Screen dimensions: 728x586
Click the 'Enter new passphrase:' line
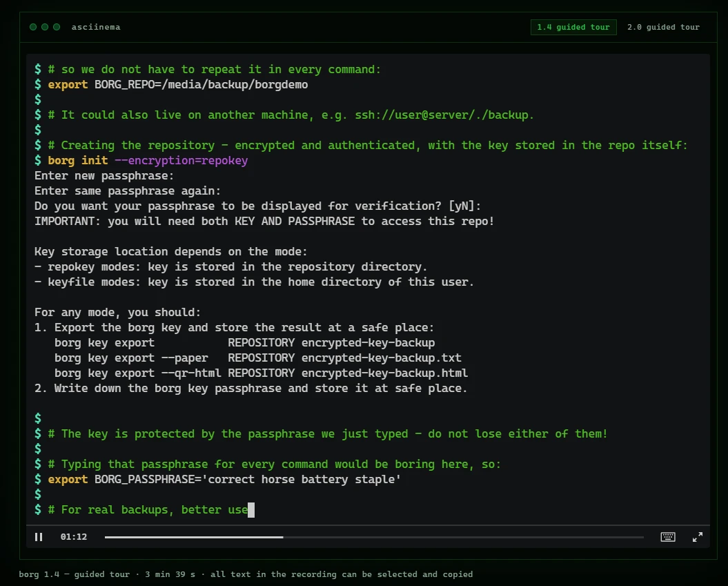tap(104, 175)
